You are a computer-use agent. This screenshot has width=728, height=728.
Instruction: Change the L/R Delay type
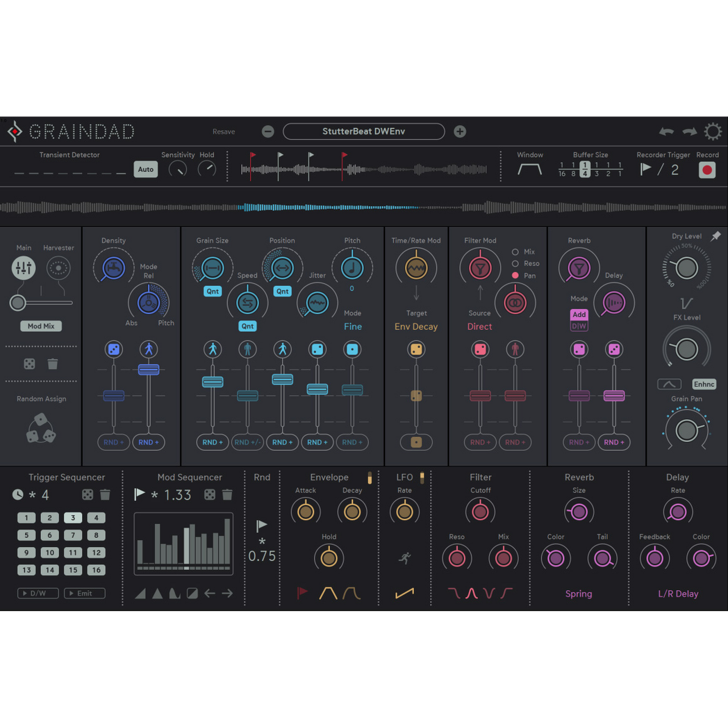[678, 593]
